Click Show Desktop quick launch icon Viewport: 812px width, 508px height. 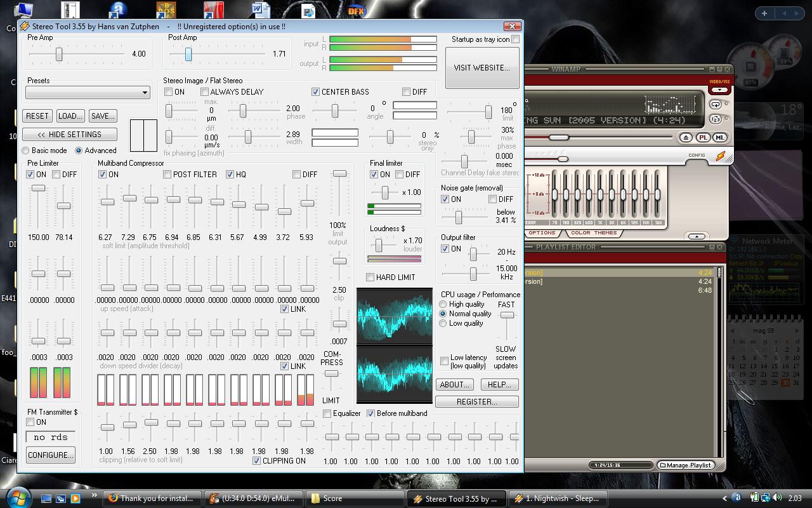pyautogui.click(x=46, y=498)
